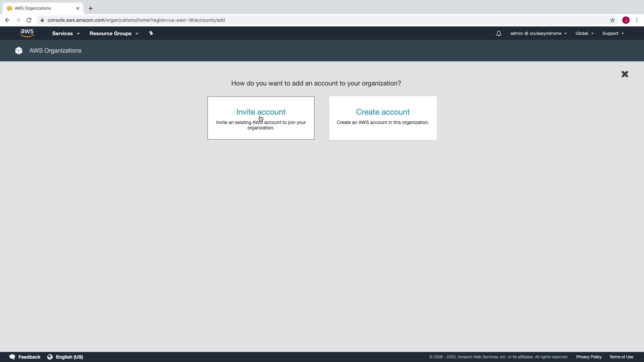644x362 pixels.
Task: Close the add account dialog with X
Action: click(x=625, y=74)
